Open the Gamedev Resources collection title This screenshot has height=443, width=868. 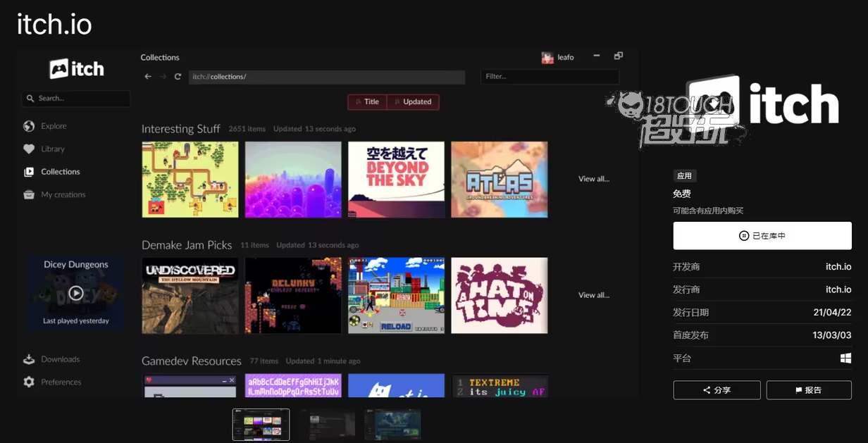(192, 361)
